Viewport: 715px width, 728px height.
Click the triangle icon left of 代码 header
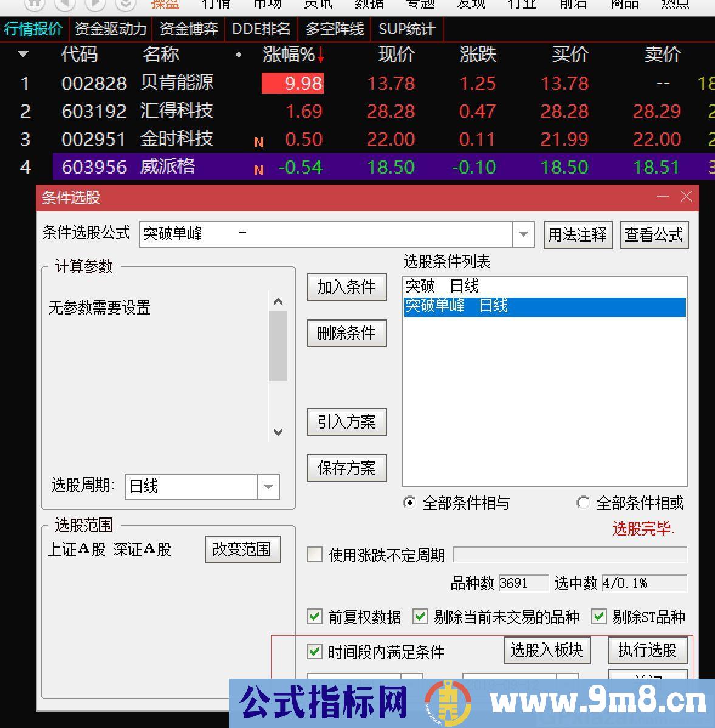22,54
